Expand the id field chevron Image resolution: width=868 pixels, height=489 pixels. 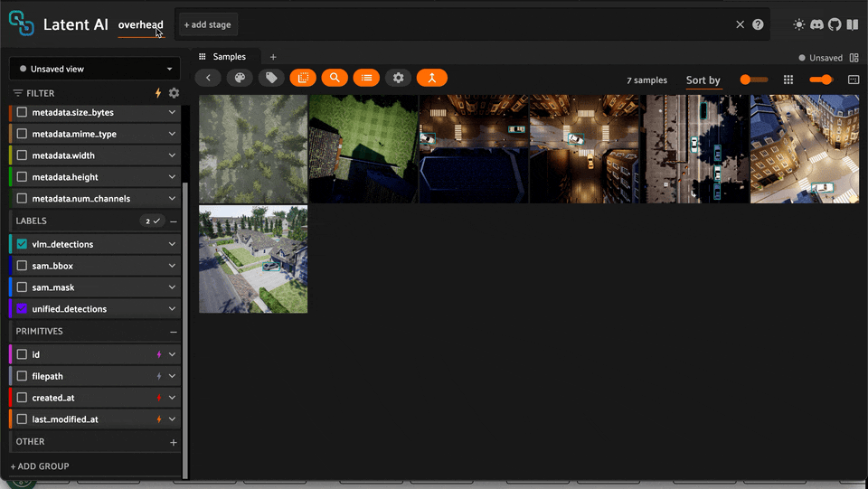[172, 354]
